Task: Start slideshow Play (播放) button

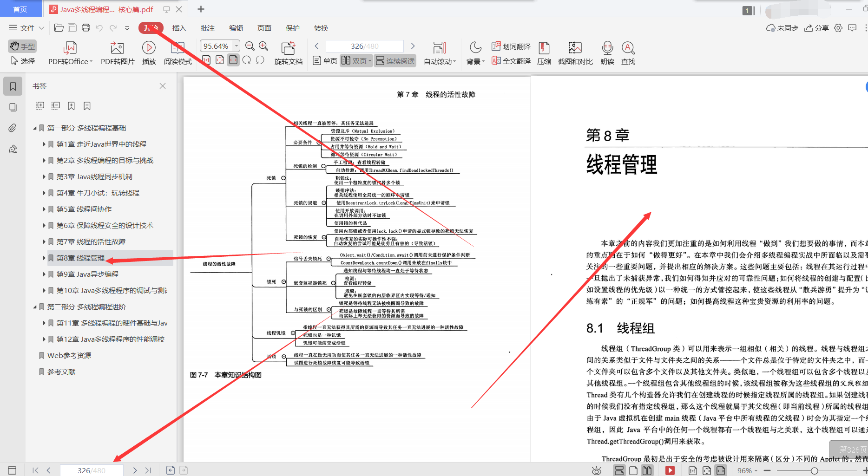Action: click(149, 53)
